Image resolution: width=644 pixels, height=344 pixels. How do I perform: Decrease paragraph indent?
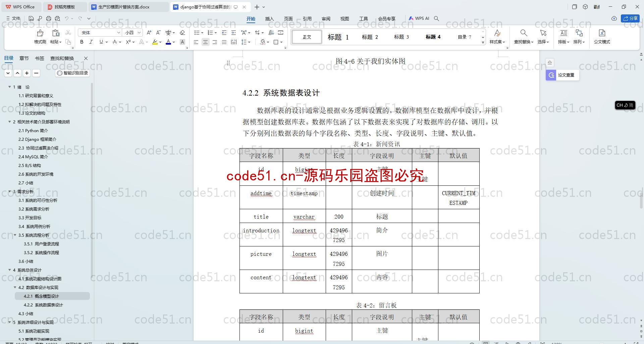[224, 33]
